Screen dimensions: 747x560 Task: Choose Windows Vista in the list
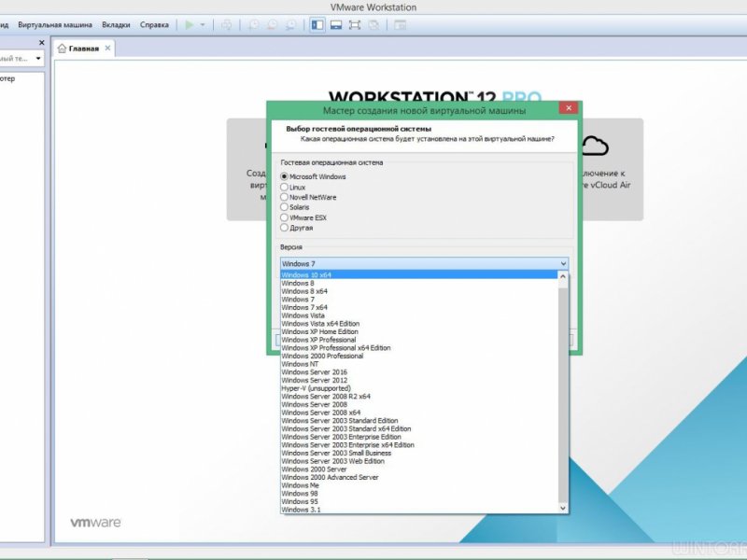click(x=418, y=315)
